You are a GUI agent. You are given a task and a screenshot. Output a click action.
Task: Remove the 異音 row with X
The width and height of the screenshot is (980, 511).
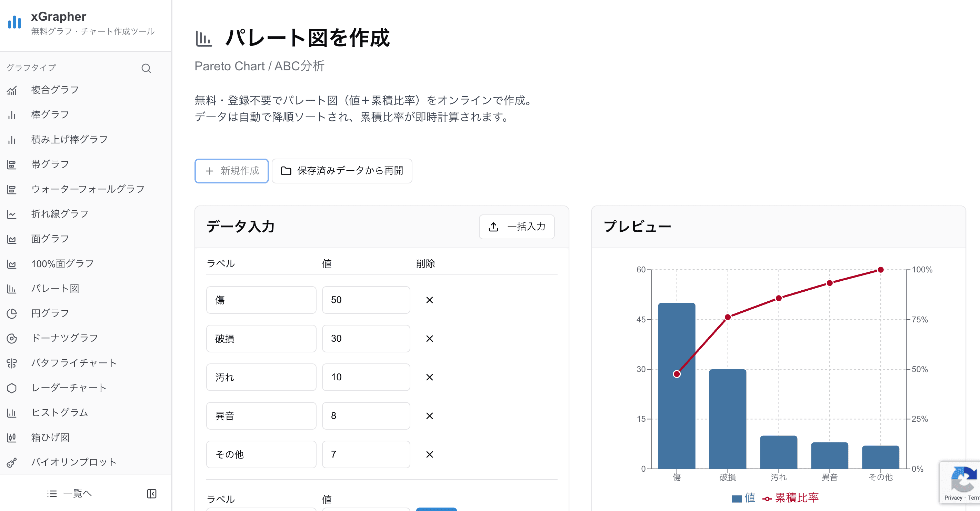click(429, 416)
